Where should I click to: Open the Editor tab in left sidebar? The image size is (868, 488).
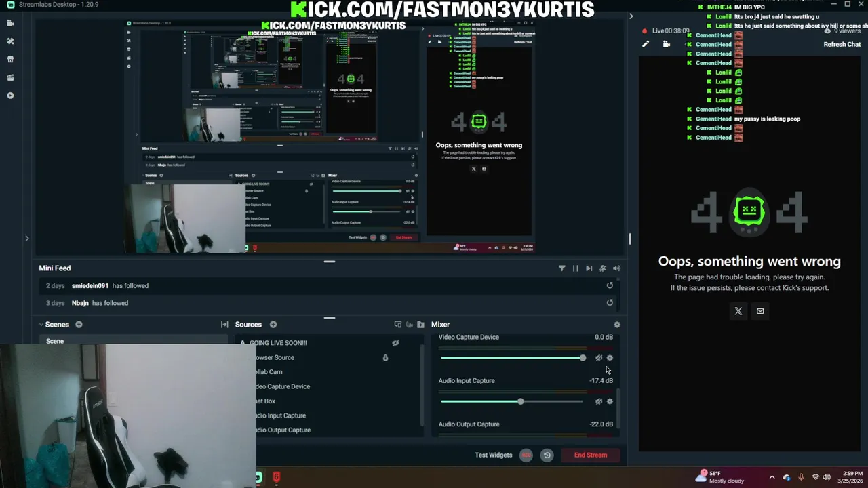[x=10, y=23]
